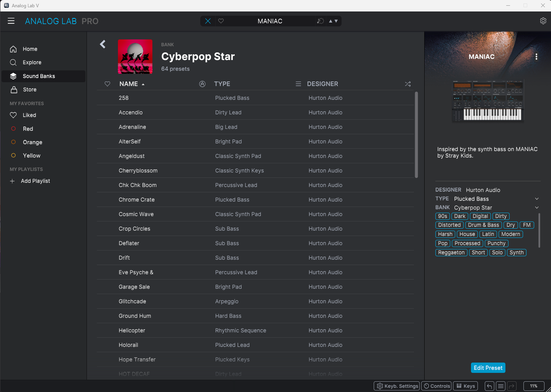The image size is (551, 392).
Task: Click the House tag
Action: pyautogui.click(x=467, y=234)
